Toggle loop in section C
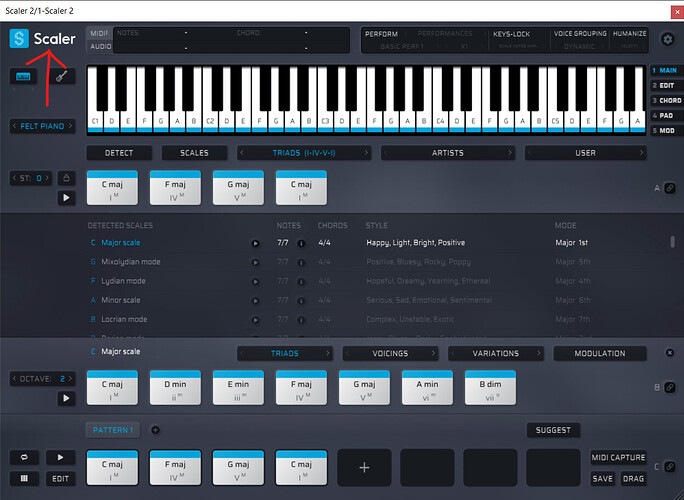 coord(24,457)
